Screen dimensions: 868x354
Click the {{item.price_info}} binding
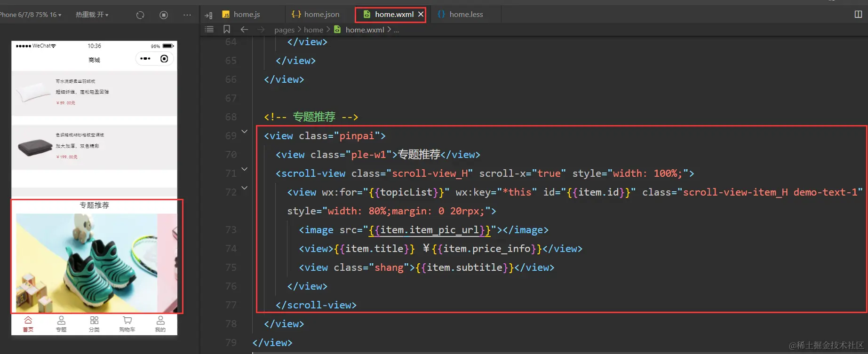487,249
